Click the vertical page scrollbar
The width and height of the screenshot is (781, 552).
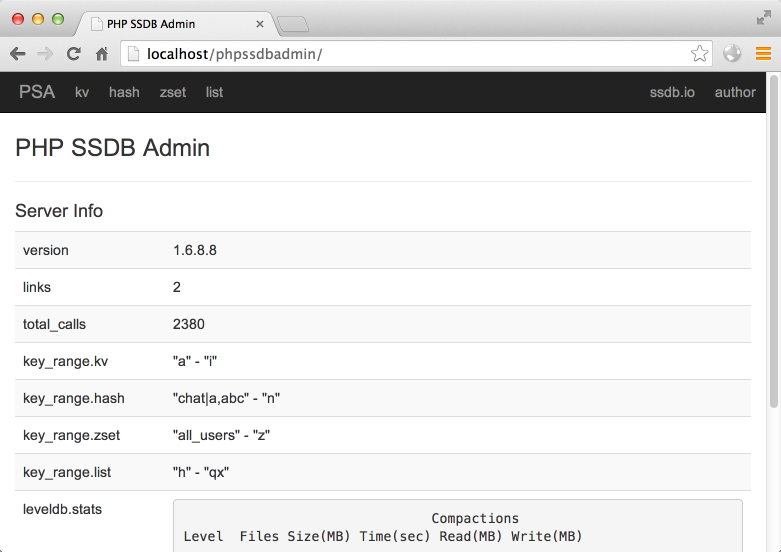pos(774,241)
